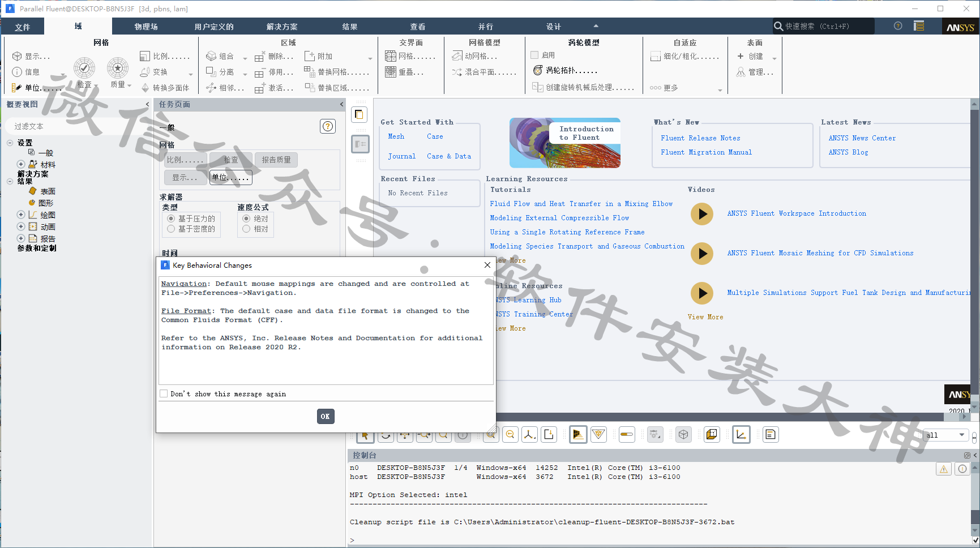Screen dimensions: 980x548
Task: Select Relative velocity formulation radio
Action: 246,229
